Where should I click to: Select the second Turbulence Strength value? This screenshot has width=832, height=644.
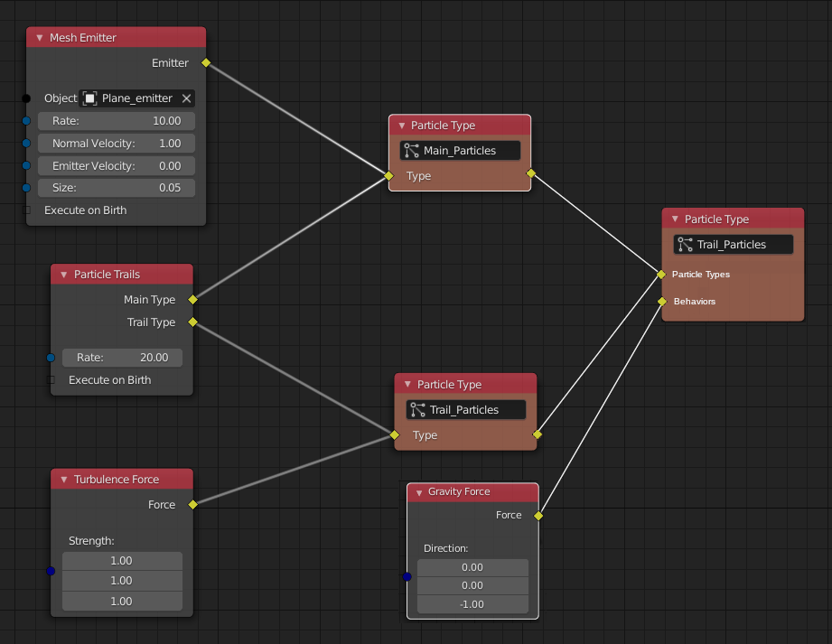pos(122,581)
